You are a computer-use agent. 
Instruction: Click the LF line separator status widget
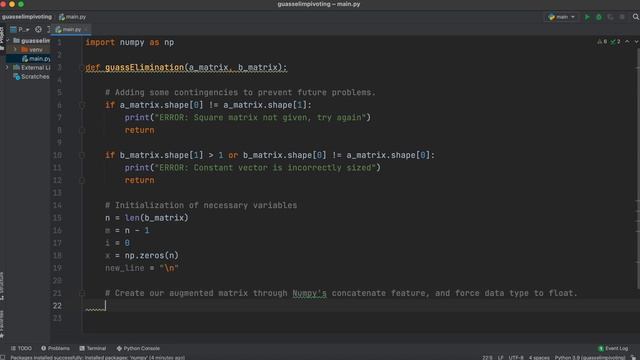pyautogui.click(x=500, y=358)
